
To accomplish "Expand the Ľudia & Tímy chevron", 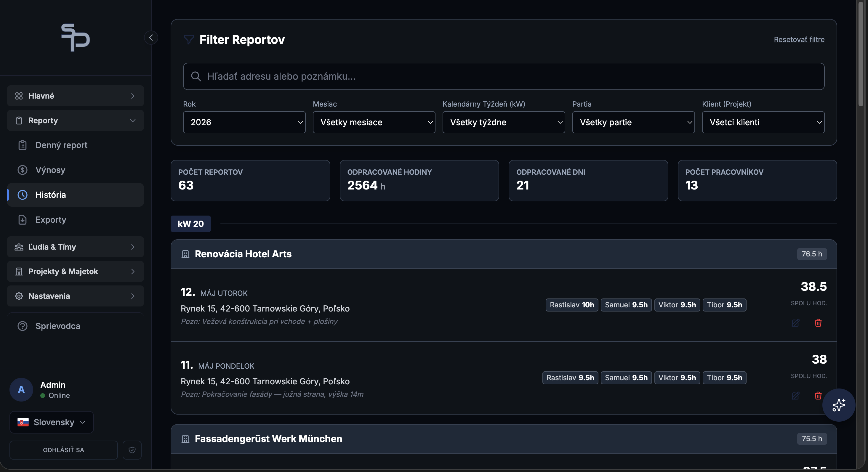I will point(133,247).
